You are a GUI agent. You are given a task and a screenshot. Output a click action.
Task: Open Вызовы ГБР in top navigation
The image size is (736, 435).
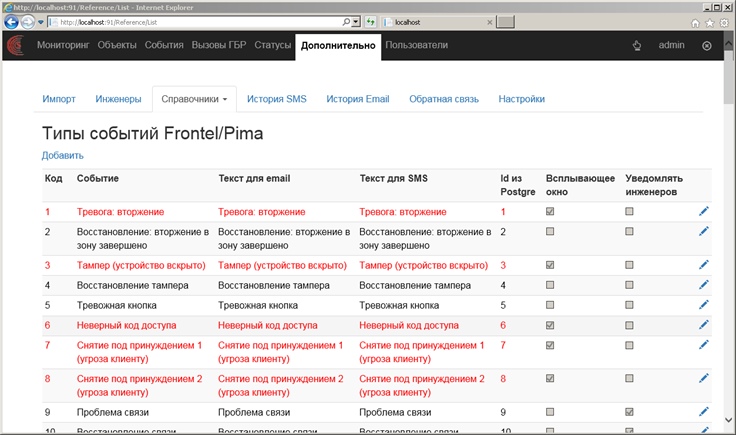219,45
